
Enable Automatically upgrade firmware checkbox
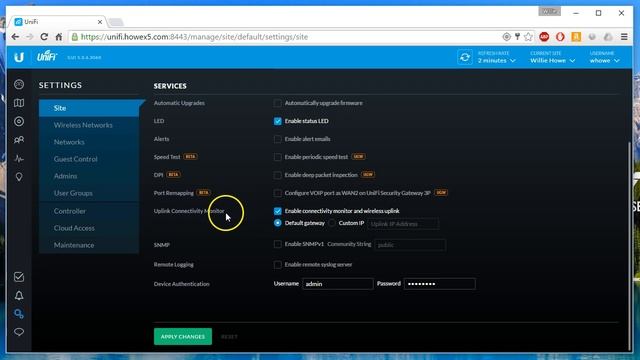[278, 103]
